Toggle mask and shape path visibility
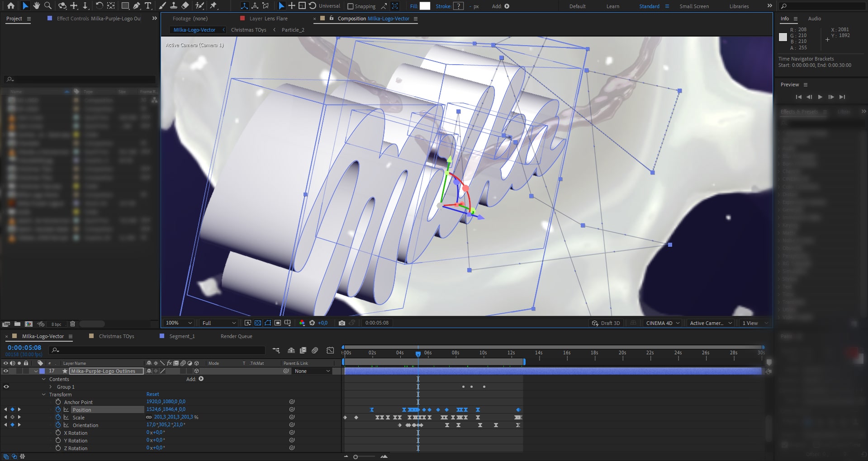Image resolution: width=868 pixels, height=461 pixels. [268, 323]
